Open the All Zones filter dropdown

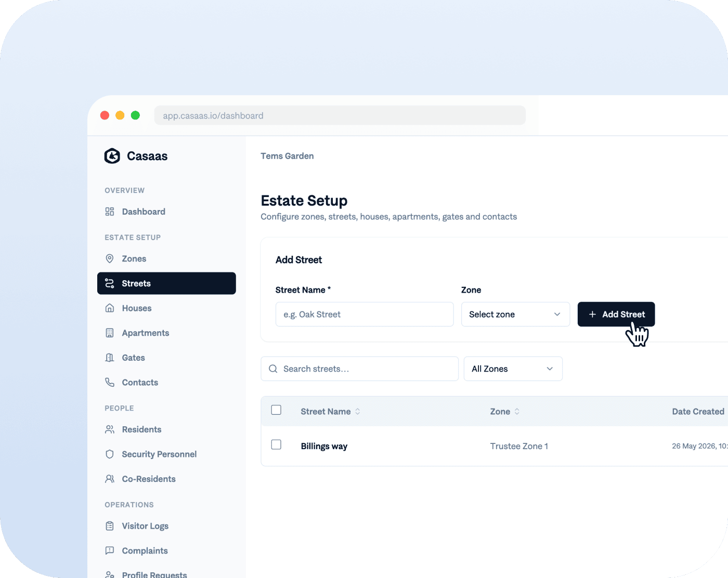[x=513, y=369]
